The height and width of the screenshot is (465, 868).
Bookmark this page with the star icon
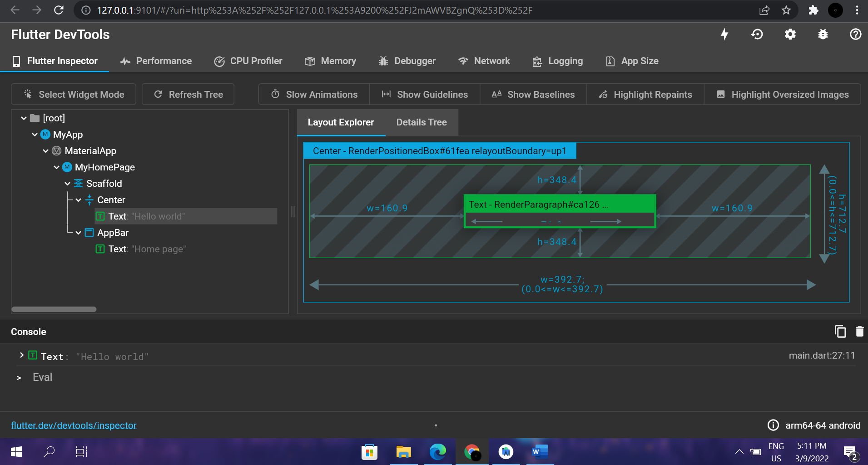[x=786, y=10]
